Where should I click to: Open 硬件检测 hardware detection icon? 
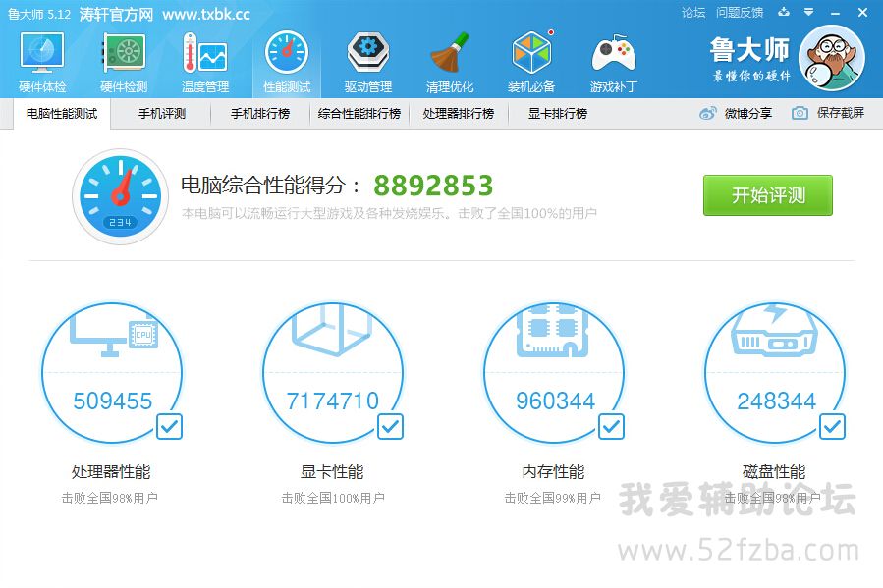124,61
